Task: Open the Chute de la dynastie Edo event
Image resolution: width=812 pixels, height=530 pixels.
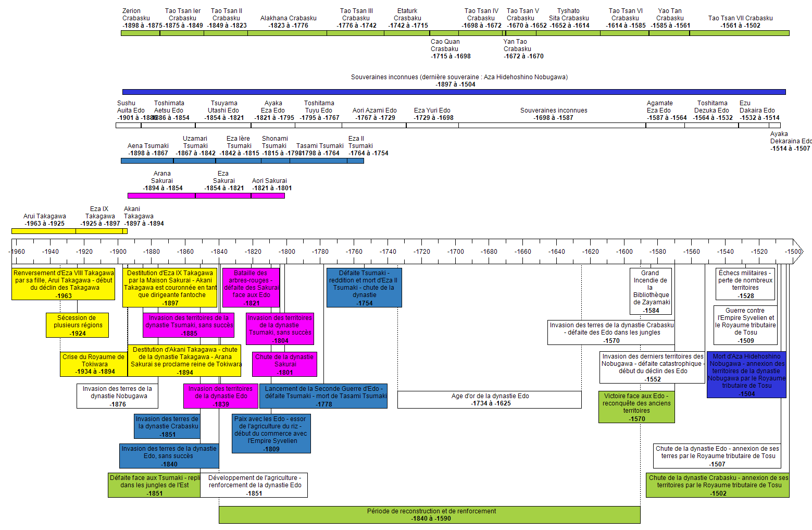Action: 718,456
